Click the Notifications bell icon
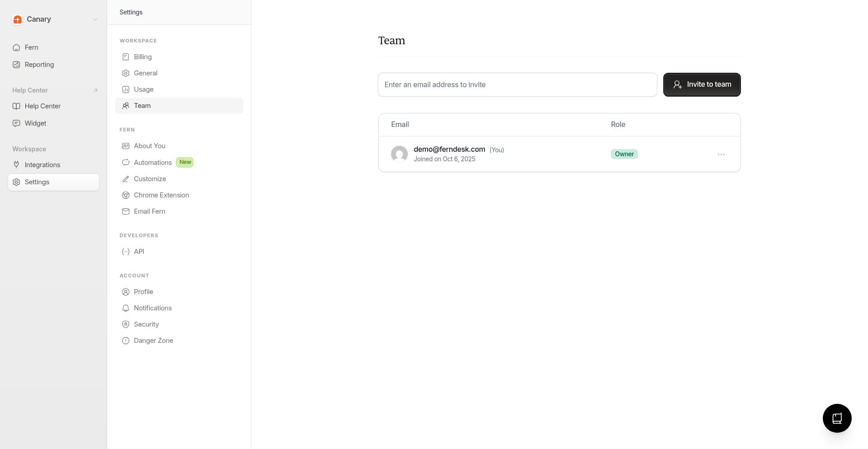 pos(126,308)
